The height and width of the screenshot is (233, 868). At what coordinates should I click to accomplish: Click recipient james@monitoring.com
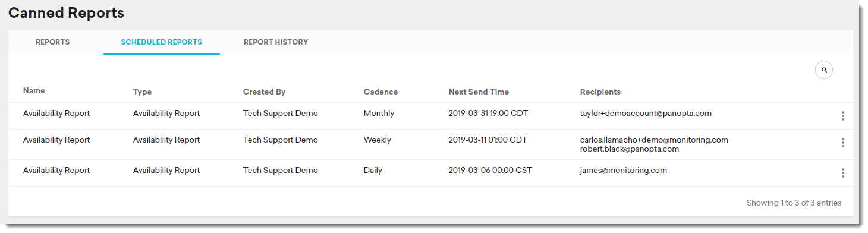pos(624,171)
